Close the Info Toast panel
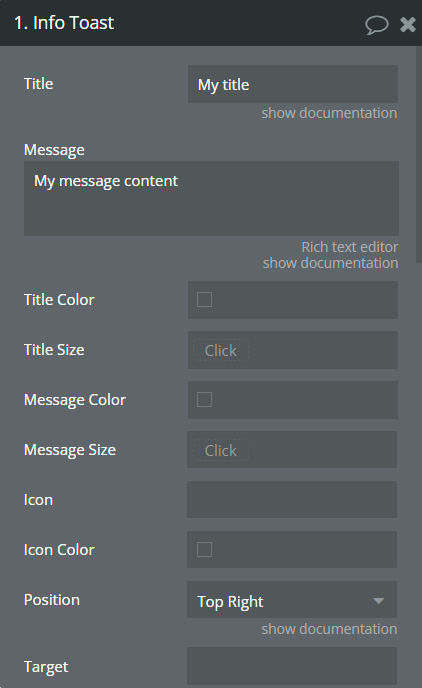Viewport: 422px width, 688px height. [408, 25]
